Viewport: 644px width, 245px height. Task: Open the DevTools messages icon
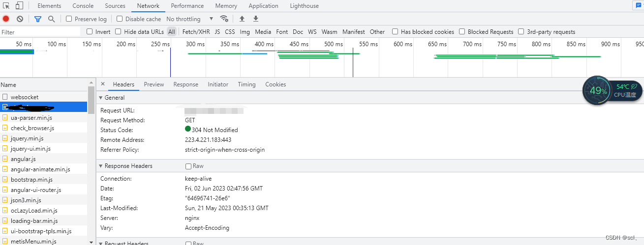coord(639,5)
